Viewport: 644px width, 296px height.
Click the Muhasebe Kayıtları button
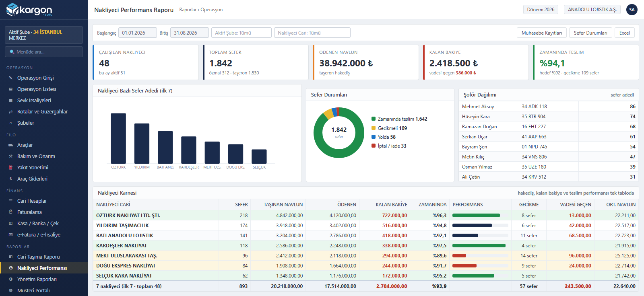[542, 33]
